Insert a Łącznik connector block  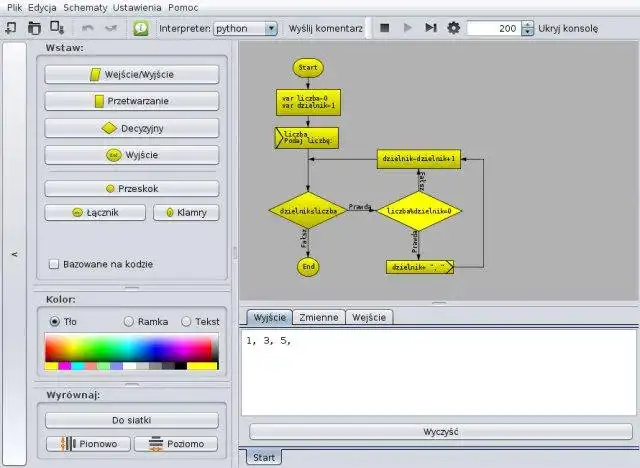click(x=95, y=213)
